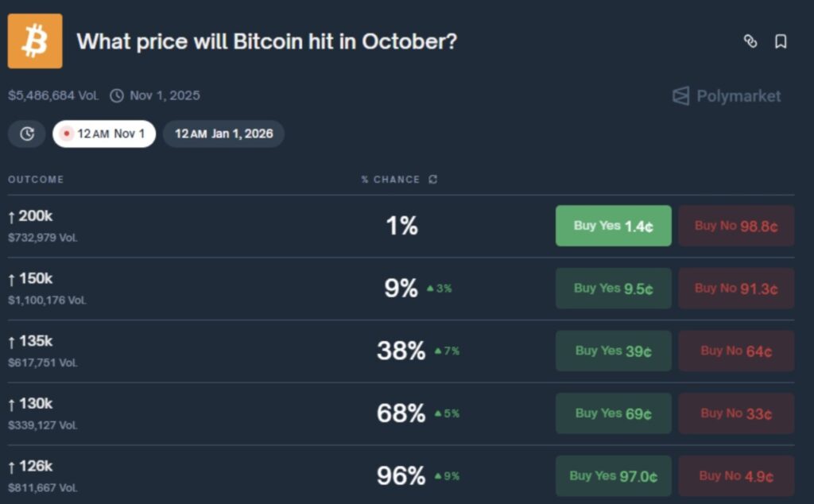The width and height of the screenshot is (814, 504).
Task: Copy the market link via chain icon
Action: 750,41
